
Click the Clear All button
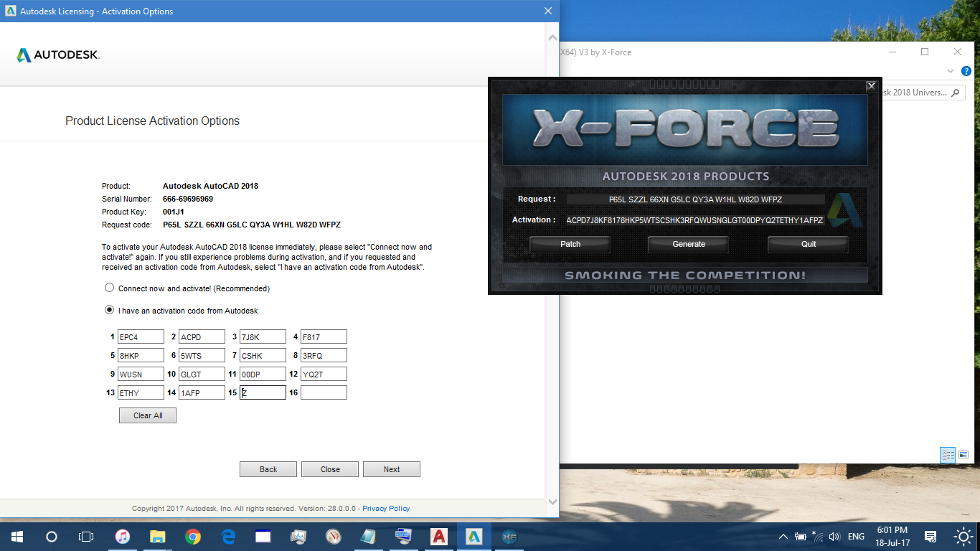pos(148,415)
